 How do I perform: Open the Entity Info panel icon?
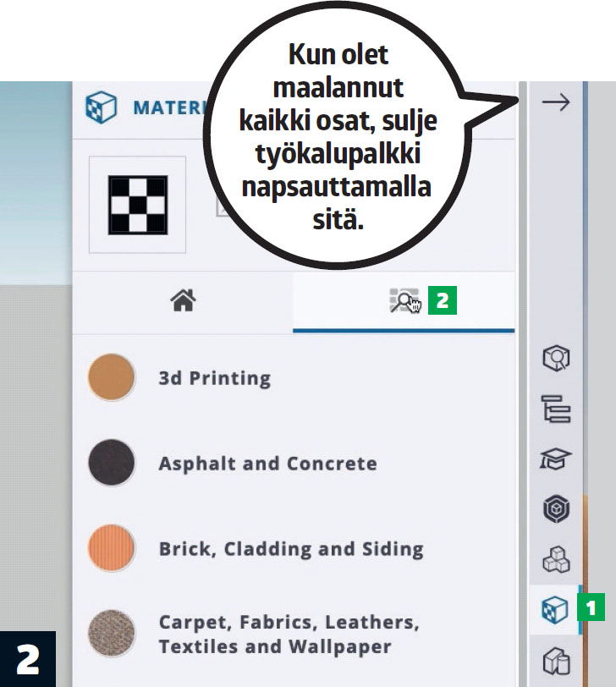556,358
